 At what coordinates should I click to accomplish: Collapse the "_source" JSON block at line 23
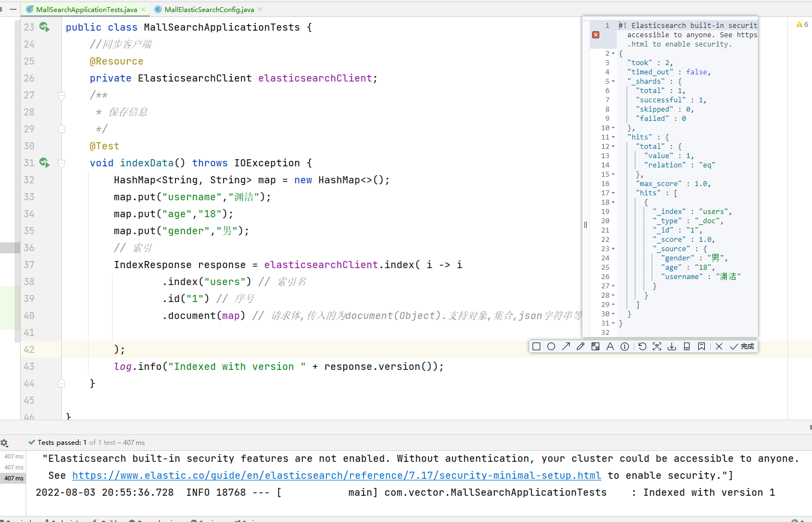tap(613, 249)
